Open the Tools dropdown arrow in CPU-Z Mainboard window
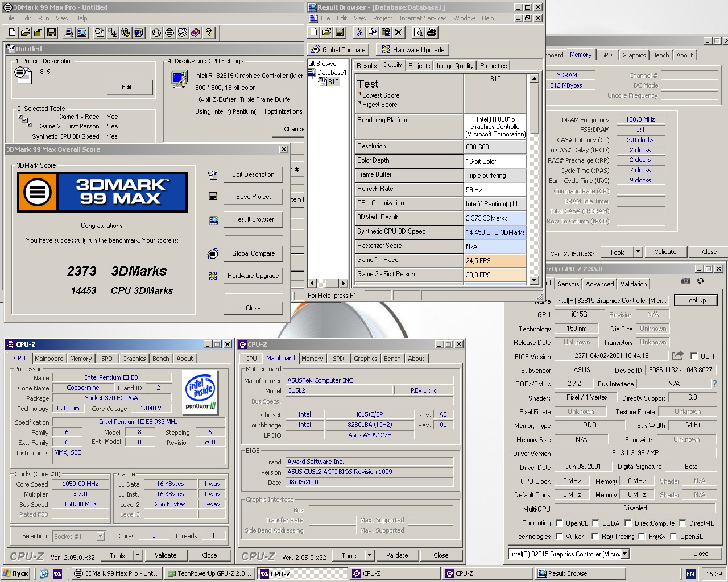Image resolution: width=728 pixels, height=582 pixels. point(369,555)
